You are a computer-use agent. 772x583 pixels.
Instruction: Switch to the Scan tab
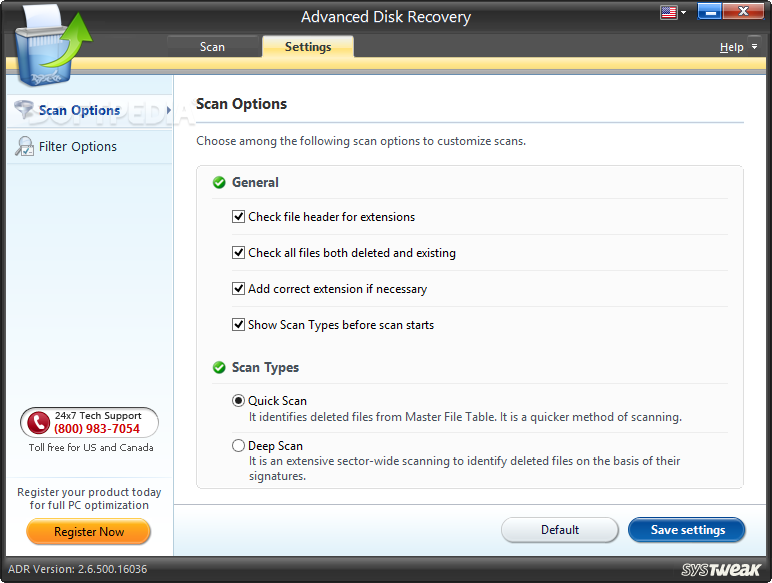point(212,47)
